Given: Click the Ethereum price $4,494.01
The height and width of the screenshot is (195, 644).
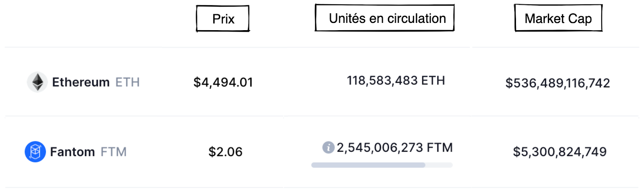Looking at the screenshot, I should coord(223,82).
